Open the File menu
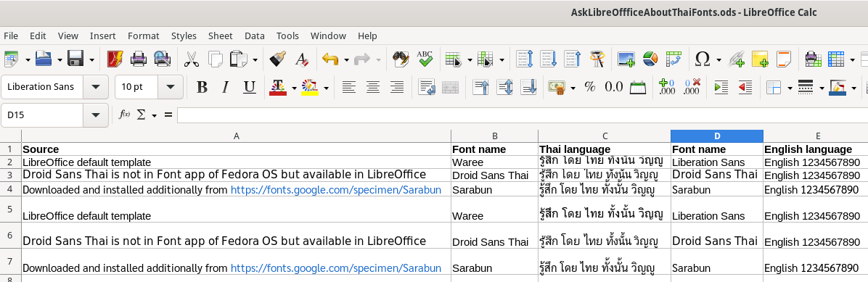 click(x=10, y=36)
